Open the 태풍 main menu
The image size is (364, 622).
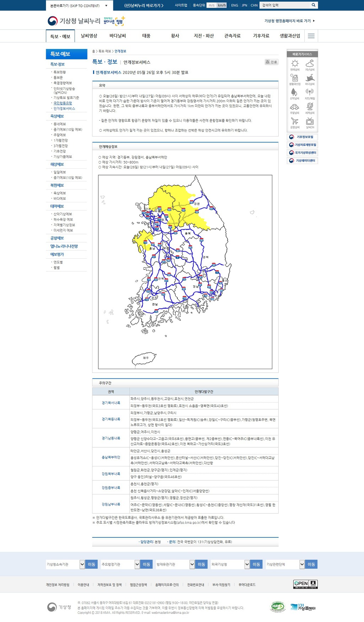pos(146,36)
